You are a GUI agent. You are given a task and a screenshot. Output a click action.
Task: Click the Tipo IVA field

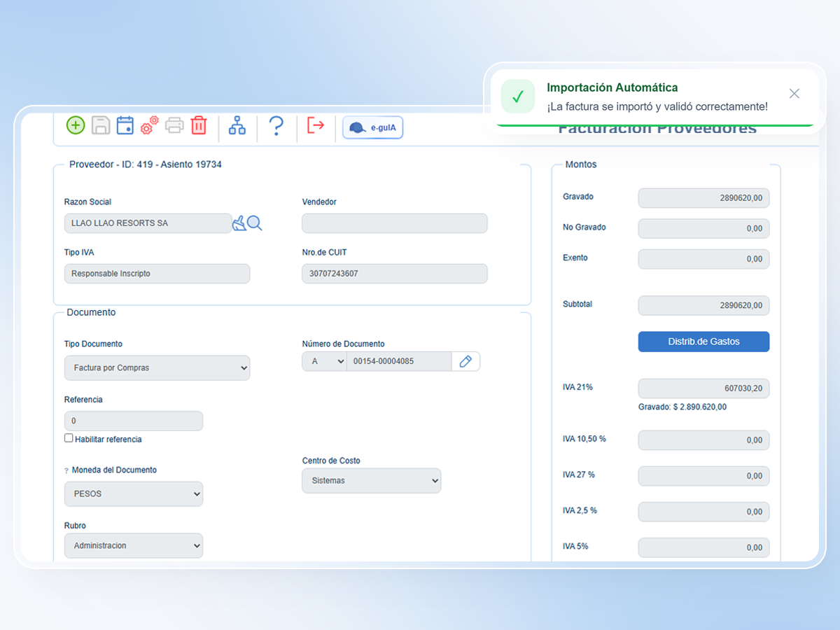[157, 274]
